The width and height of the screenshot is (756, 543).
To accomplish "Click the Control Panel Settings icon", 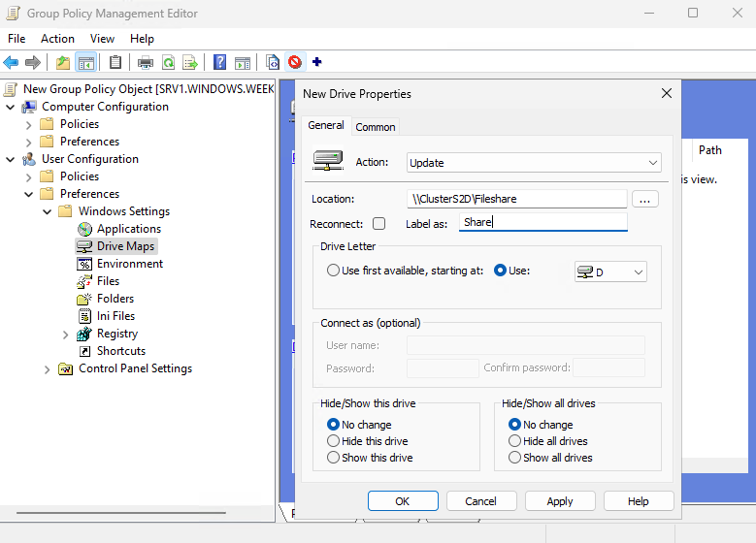I will (66, 369).
